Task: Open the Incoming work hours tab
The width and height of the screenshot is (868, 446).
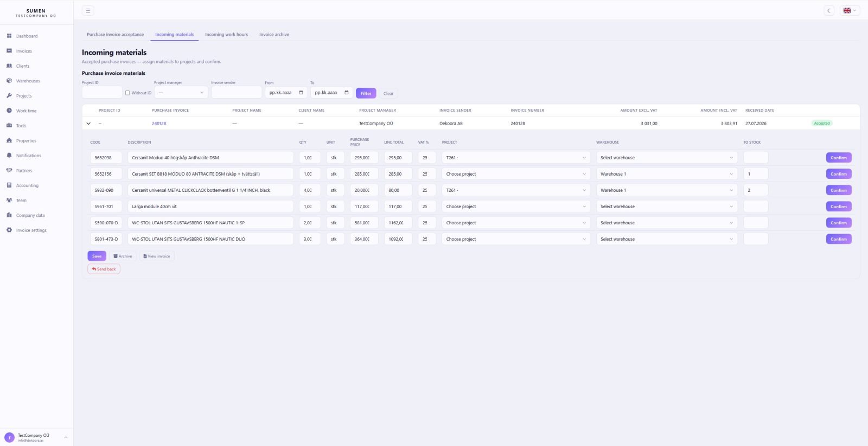Action: [226, 35]
